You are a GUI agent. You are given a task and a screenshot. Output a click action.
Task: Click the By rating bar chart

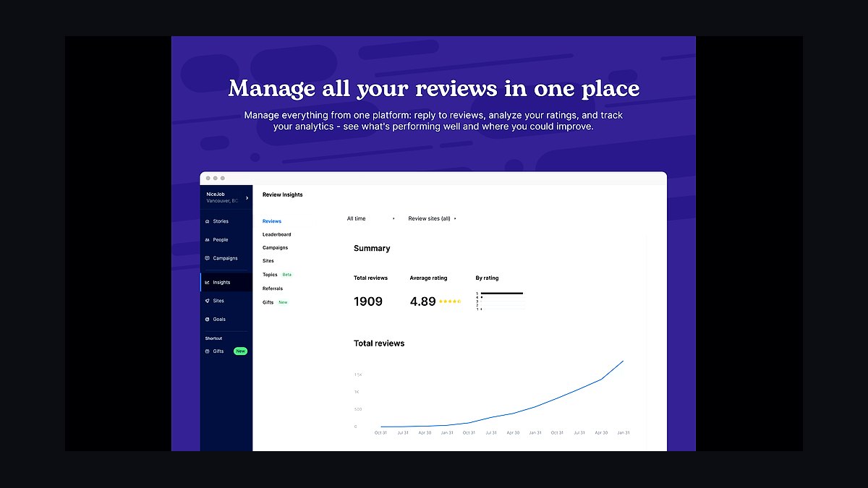500,301
